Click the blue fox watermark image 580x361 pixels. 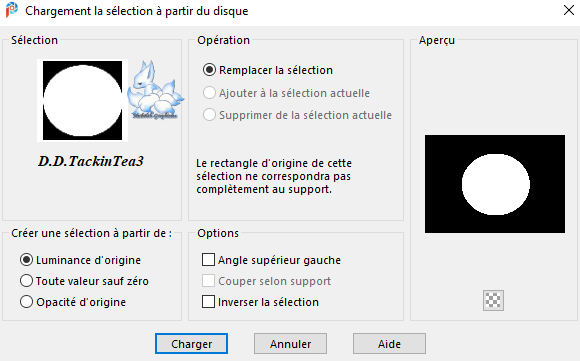point(155,90)
